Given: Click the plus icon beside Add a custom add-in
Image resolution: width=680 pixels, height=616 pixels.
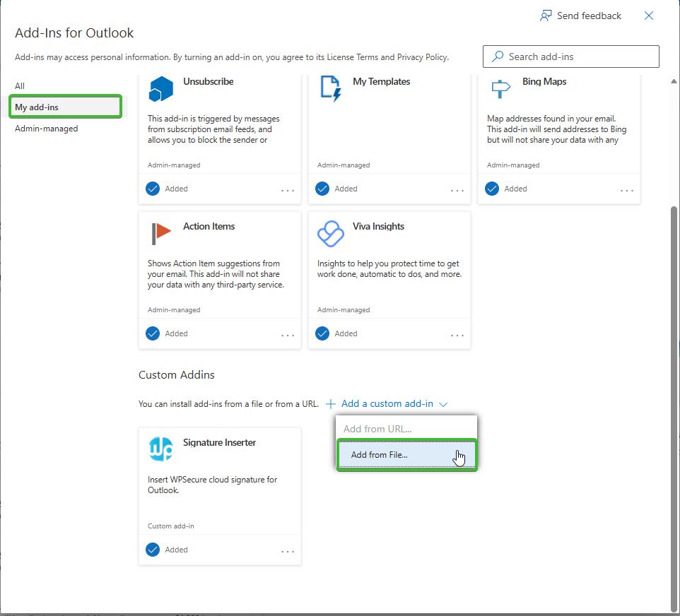Looking at the screenshot, I should pos(331,404).
